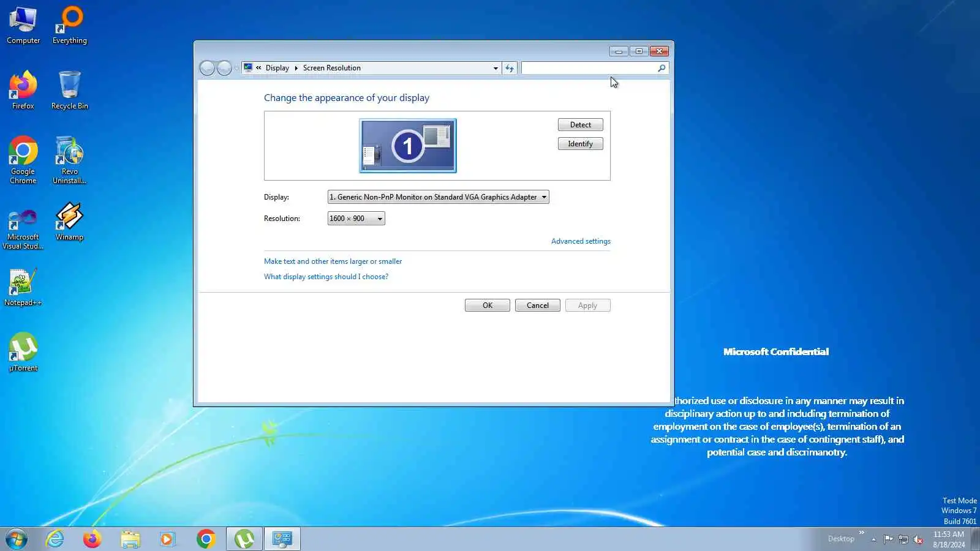The width and height of the screenshot is (980, 551).
Task: Confirm with the OK button
Action: [x=488, y=305]
